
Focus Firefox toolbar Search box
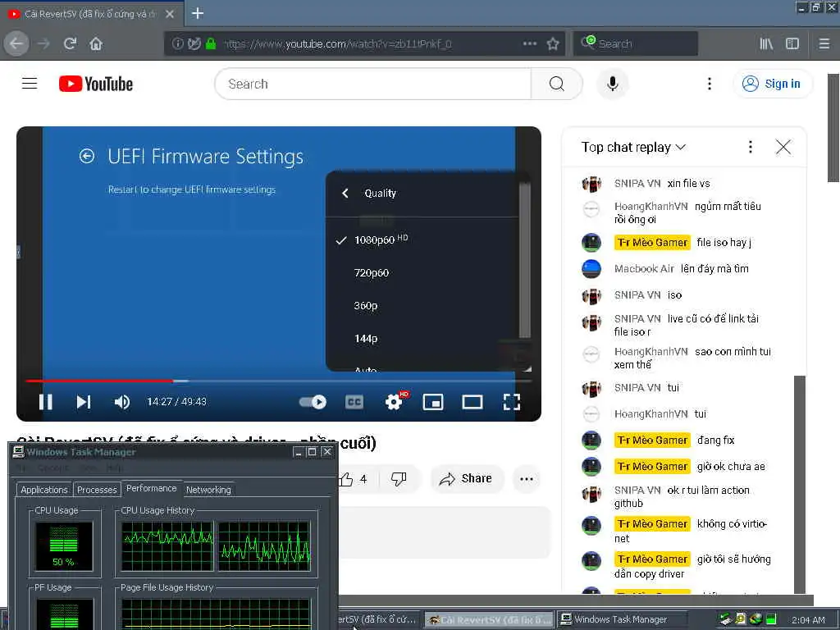[636, 43]
